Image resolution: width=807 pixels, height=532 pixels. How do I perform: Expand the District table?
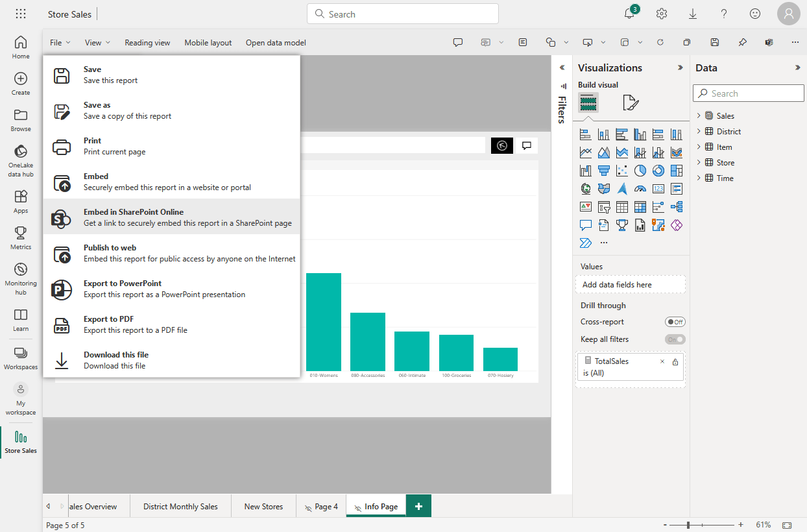coord(699,131)
